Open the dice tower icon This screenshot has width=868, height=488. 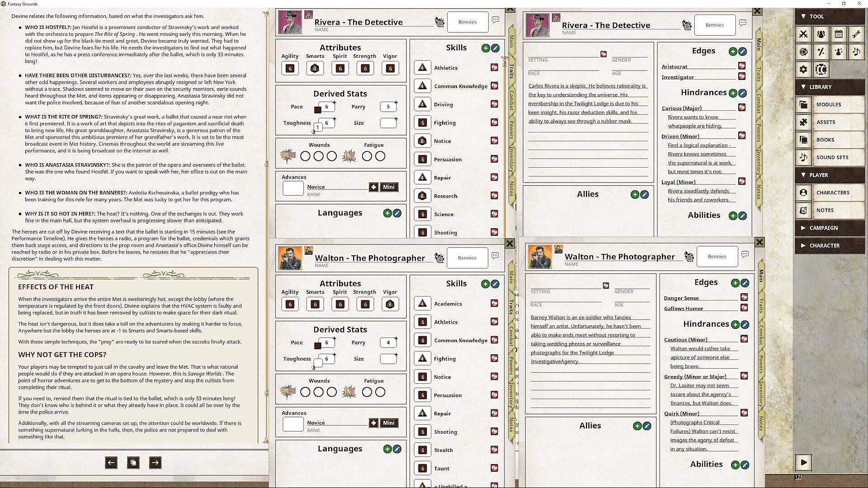(x=803, y=52)
